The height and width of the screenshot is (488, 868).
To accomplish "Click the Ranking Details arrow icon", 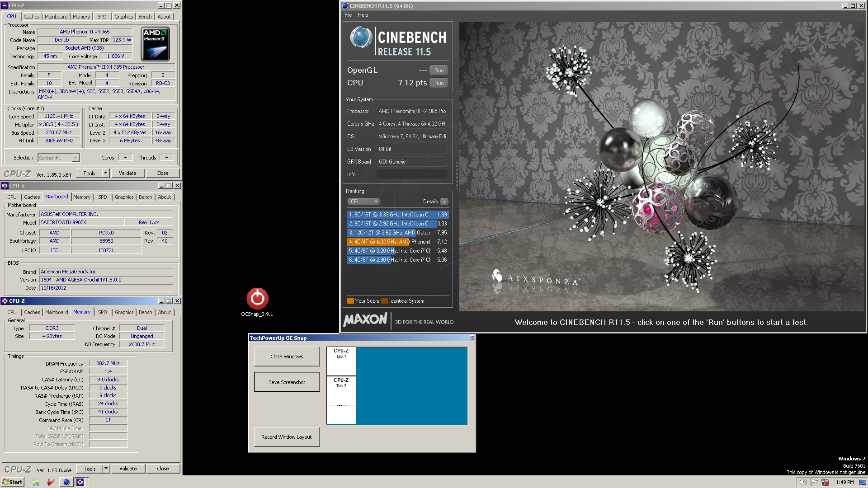I will click(444, 202).
